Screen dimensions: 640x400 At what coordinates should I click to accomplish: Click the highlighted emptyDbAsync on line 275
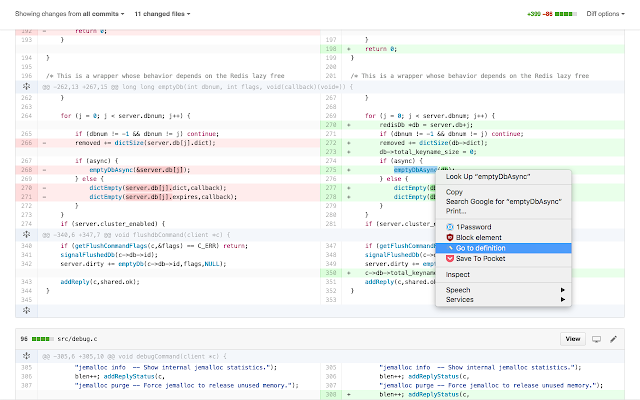(415, 170)
